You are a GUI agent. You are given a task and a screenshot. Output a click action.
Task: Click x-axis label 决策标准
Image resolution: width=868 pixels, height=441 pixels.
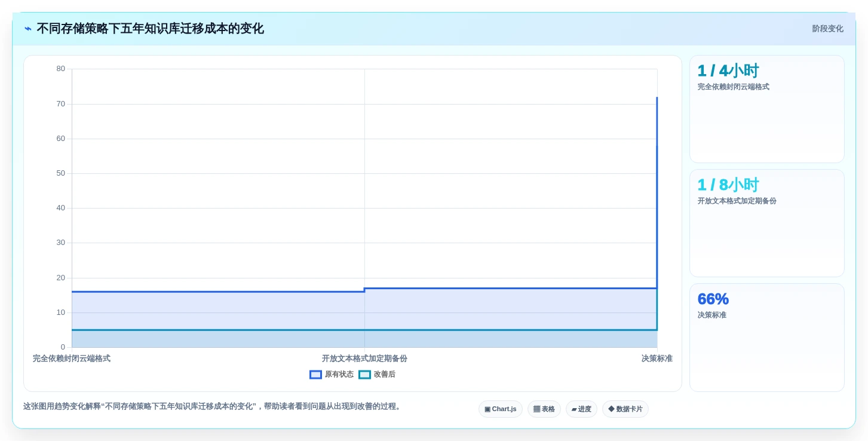[x=657, y=359]
